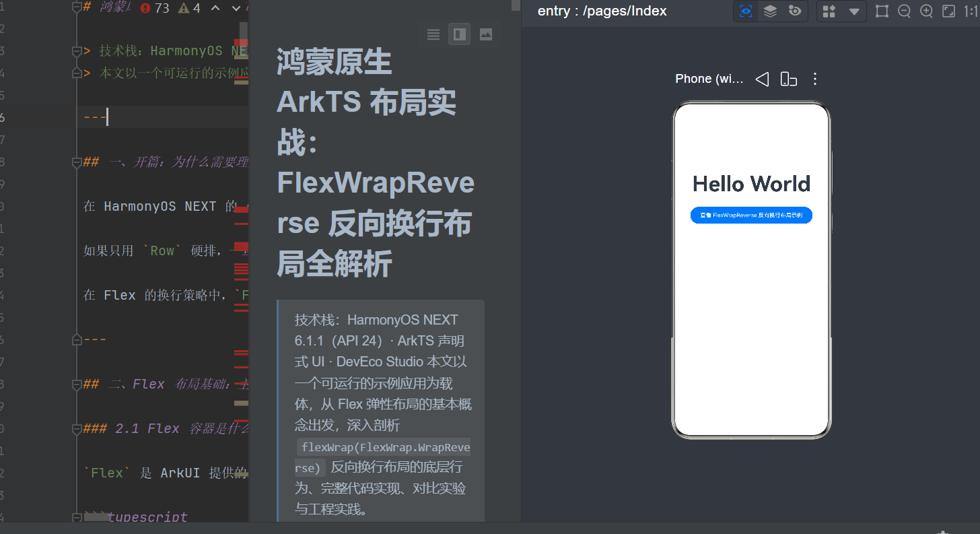Click the fit screen icon in previewer
980x534 pixels.
coord(948,11)
